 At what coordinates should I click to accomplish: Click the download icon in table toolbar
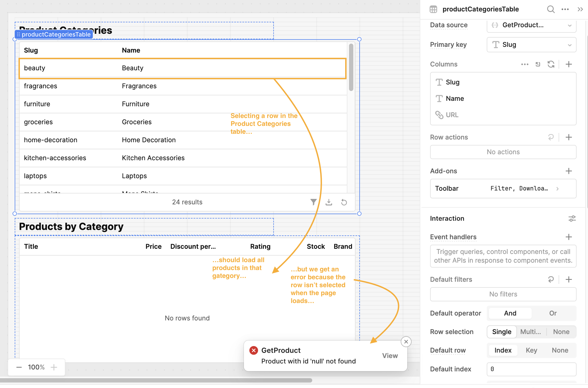point(329,202)
